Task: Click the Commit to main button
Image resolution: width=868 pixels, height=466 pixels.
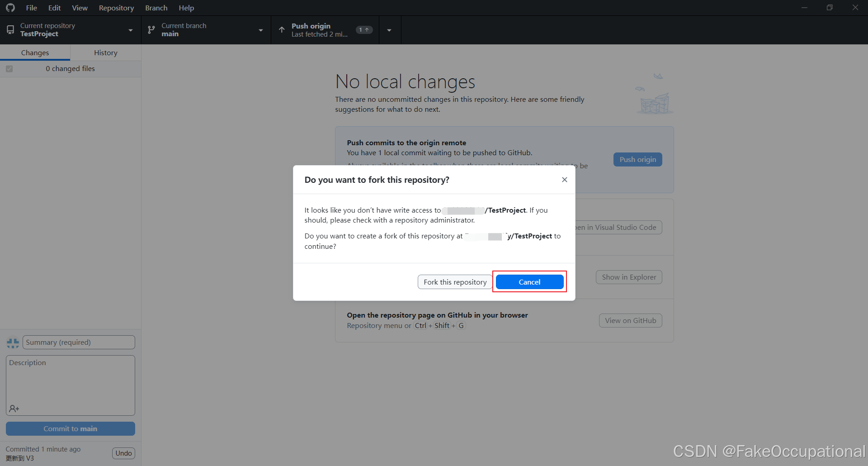Action: click(x=71, y=428)
